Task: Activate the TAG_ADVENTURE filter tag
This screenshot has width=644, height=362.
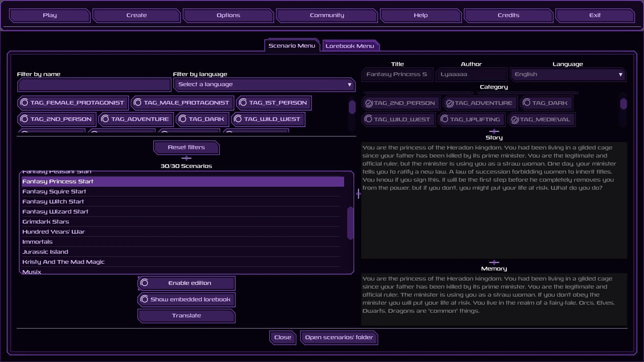Action: click(135, 119)
